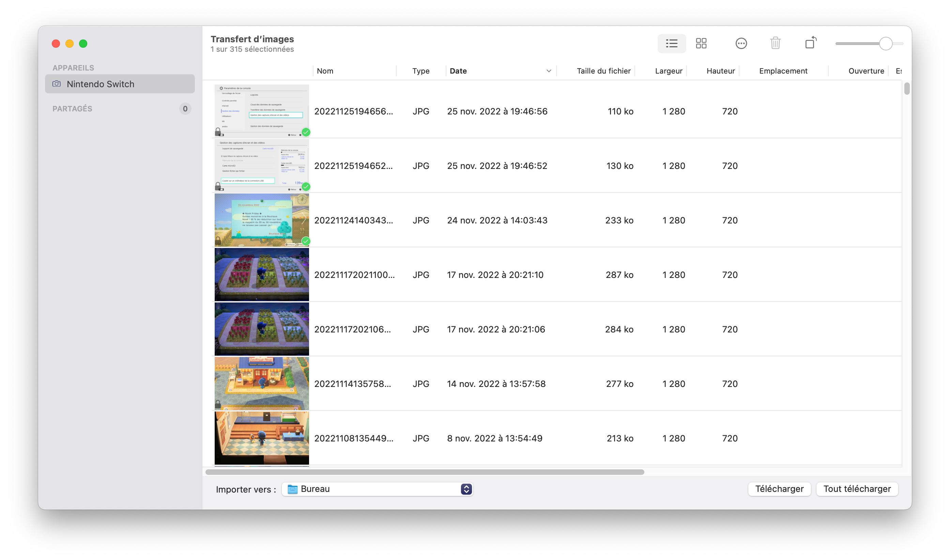Click date 8 nov. 2022 à 13:54:49

click(494, 438)
